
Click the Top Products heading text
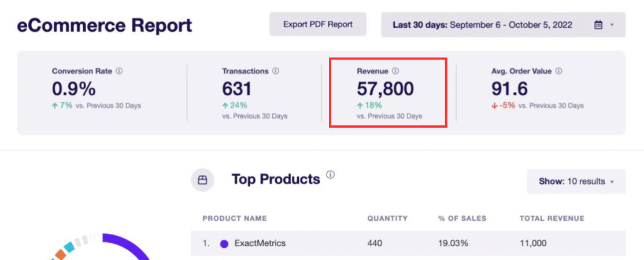[276, 180]
